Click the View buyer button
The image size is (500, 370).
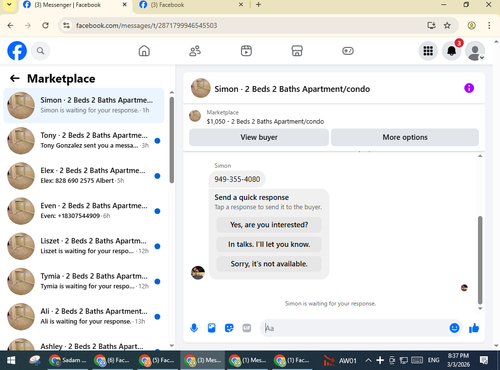pyautogui.click(x=259, y=137)
